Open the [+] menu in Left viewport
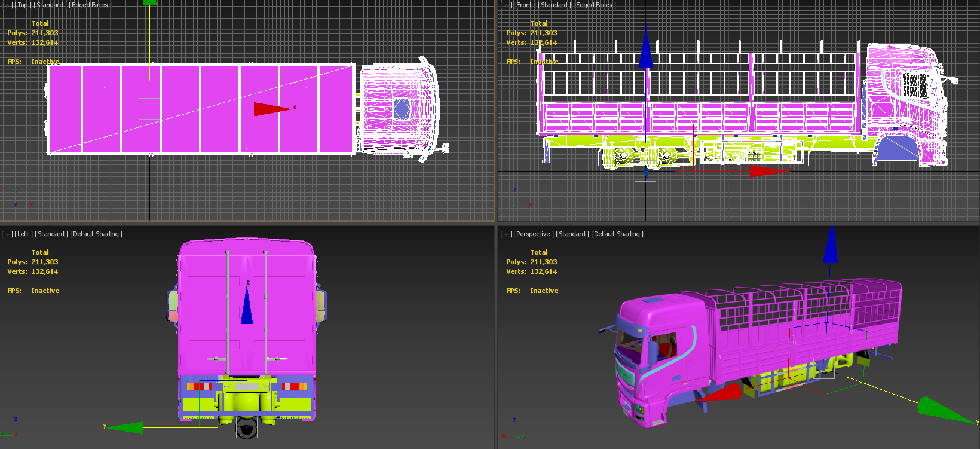The image size is (980, 449). tap(7, 234)
